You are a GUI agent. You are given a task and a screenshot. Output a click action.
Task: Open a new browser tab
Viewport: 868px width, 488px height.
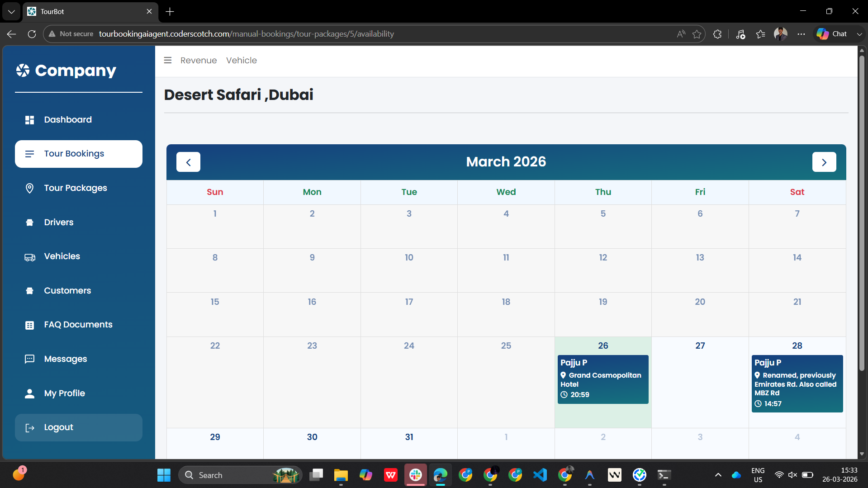(x=170, y=11)
